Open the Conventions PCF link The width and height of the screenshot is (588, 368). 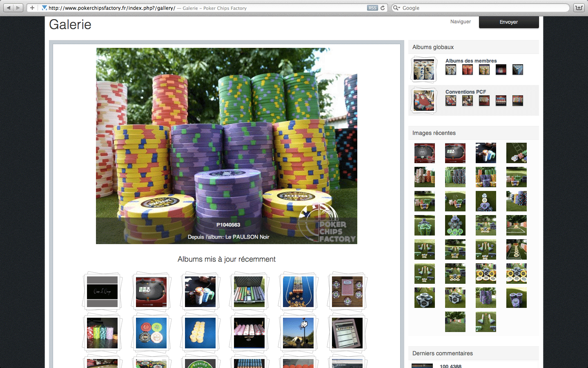point(466,92)
